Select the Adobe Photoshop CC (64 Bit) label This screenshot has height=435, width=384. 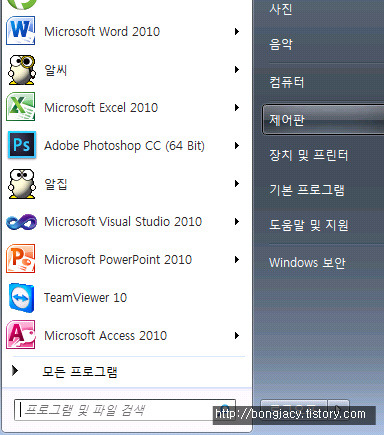pyautogui.click(x=124, y=146)
